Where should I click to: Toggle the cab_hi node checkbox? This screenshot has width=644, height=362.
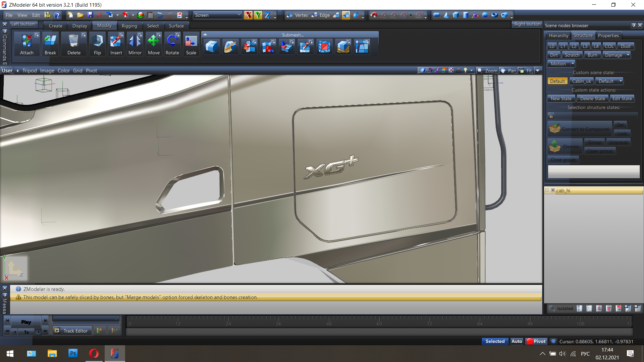coord(553,190)
